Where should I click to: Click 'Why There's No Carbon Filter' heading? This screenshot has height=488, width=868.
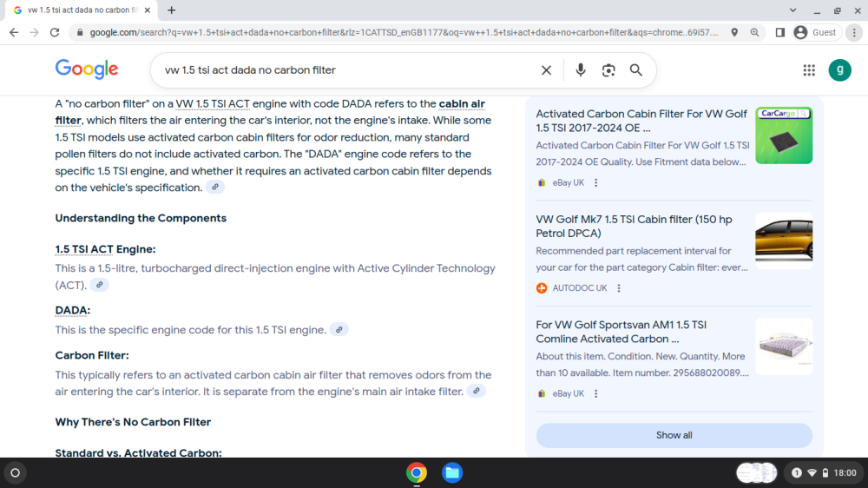133,422
